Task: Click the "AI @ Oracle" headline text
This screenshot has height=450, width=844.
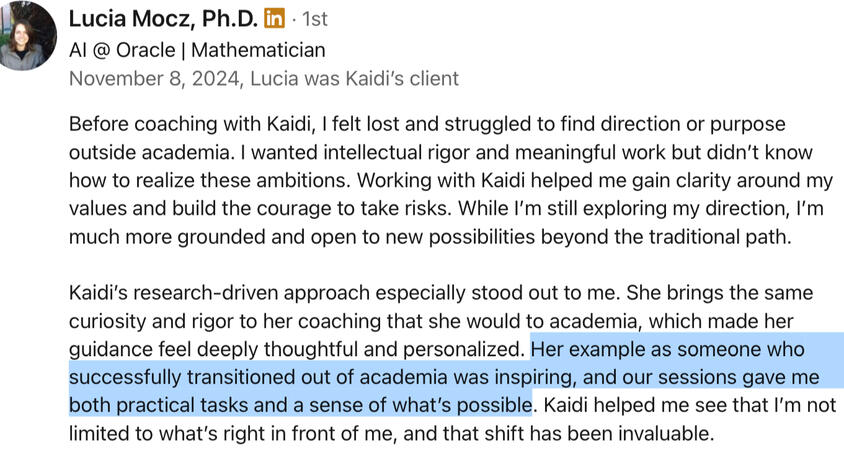Action: coord(124,48)
